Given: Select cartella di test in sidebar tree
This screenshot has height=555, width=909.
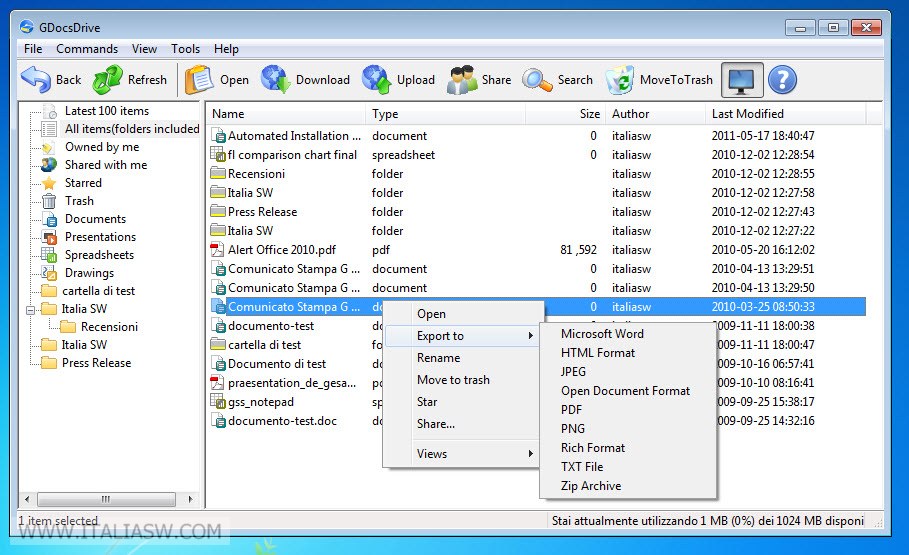Looking at the screenshot, I should (99, 291).
